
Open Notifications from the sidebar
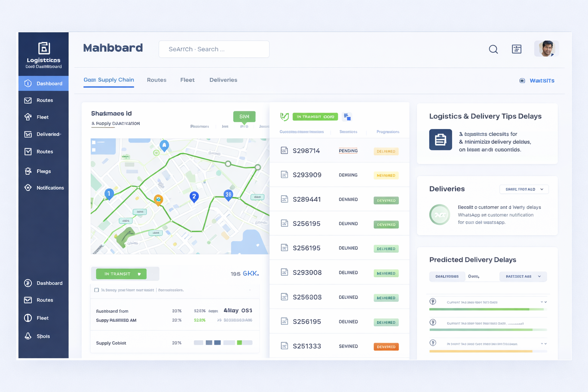(x=43, y=188)
